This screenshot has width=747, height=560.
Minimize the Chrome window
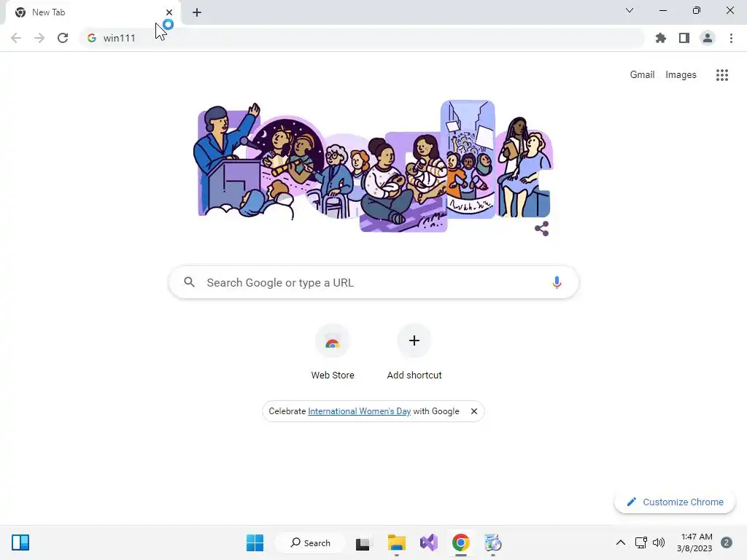(x=662, y=10)
